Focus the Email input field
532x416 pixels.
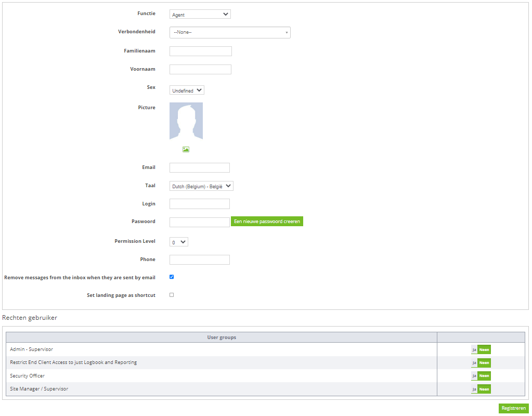coord(200,167)
